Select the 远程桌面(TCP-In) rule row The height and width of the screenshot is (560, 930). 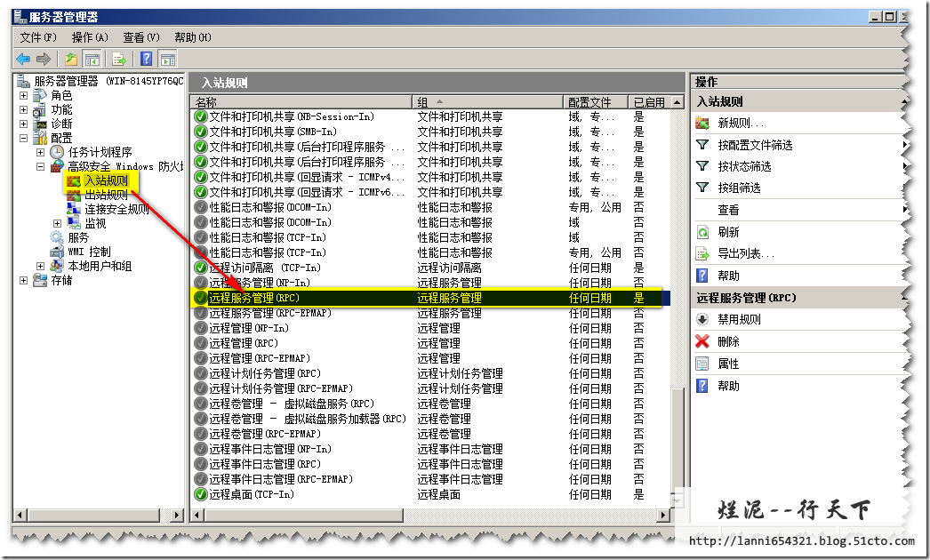[251, 494]
